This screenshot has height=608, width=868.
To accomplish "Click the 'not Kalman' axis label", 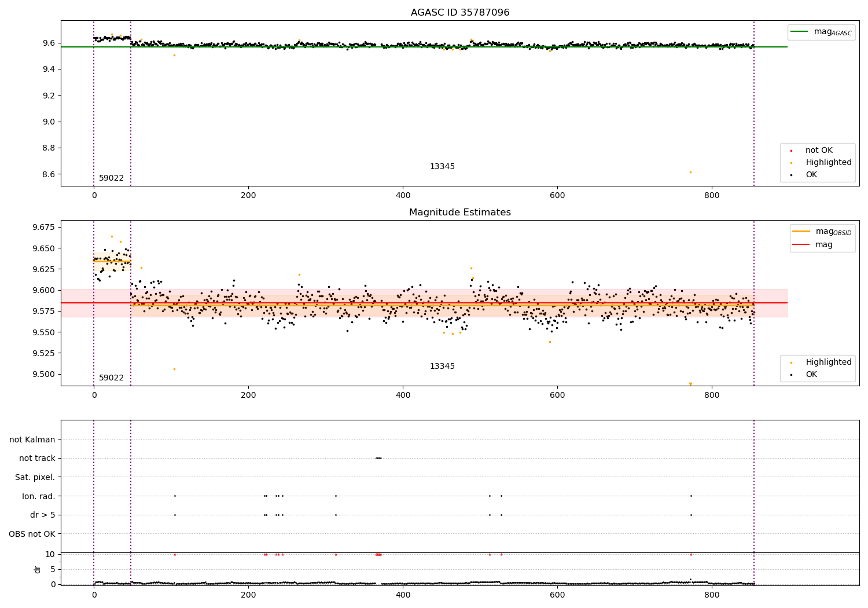I will point(32,440).
